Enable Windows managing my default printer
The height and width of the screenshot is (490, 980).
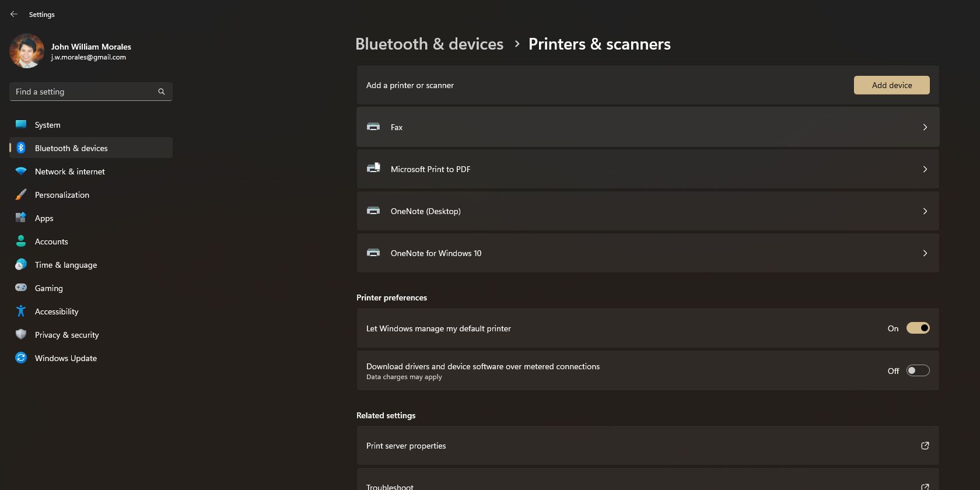pyautogui.click(x=918, y=328)
